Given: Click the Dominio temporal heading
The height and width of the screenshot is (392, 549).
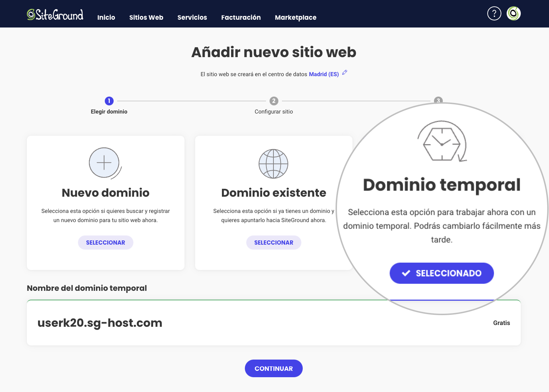Looking at the screenshot, I should tap(442, 185).
